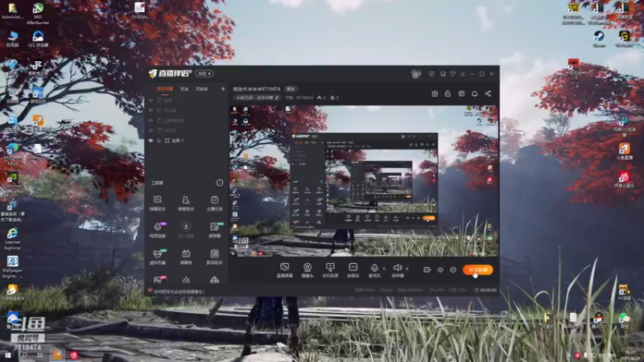Expand the speaker dropdown arrow

[407, 269]
